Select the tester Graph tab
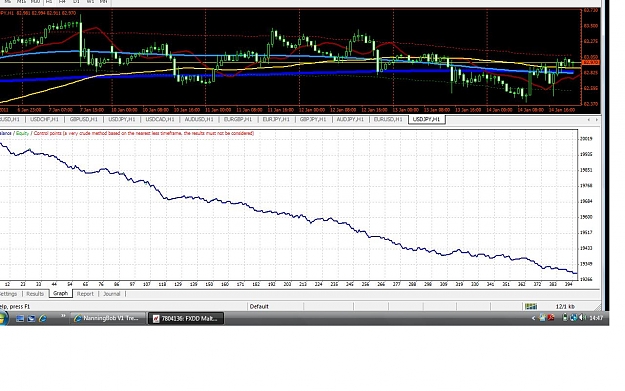The width and height of the screenshot is (625, 391). click(x=61, y=293)
